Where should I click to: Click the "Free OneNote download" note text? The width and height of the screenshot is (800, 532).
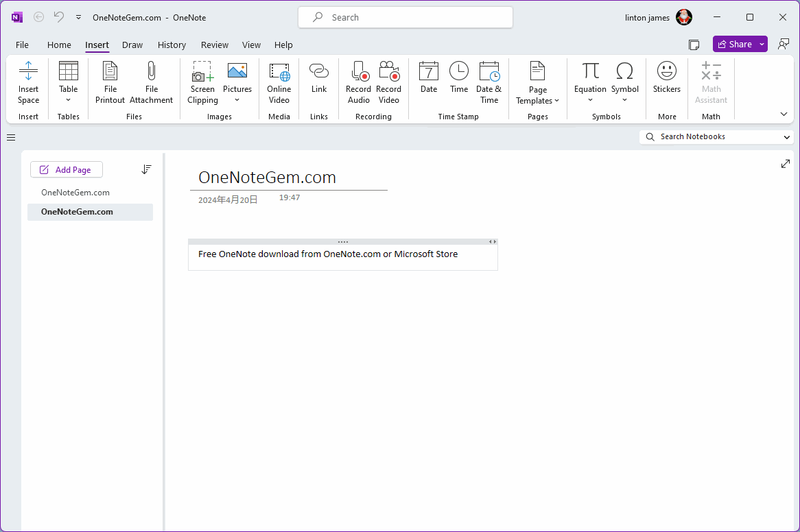point(328,254)
